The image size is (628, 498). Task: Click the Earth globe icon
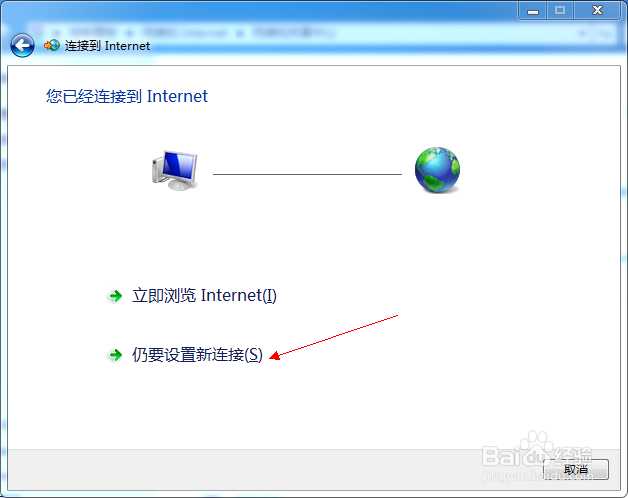pyautogui.click(x=437, y=170)
